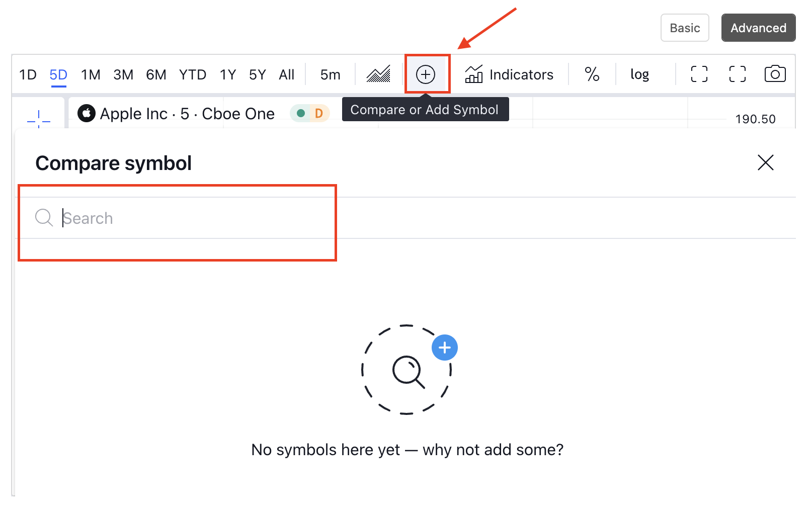Click the fullscreen mode icon
The height and width of the screenshot is (512, 812).
tap(737, 74)
